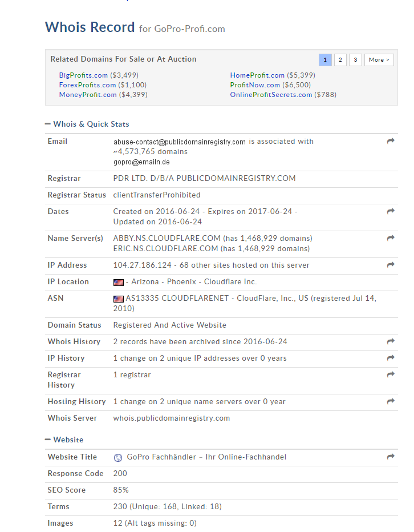Click the share arrow in the Website Title row
The image size is (414, 532).
(391, 457)
